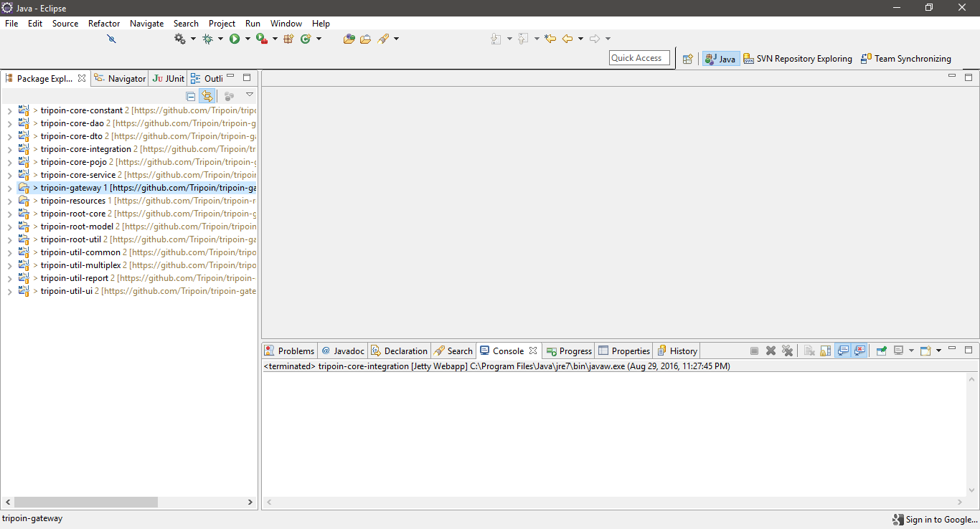Open the Run button dropdown arrow

[x=248, y=39]
